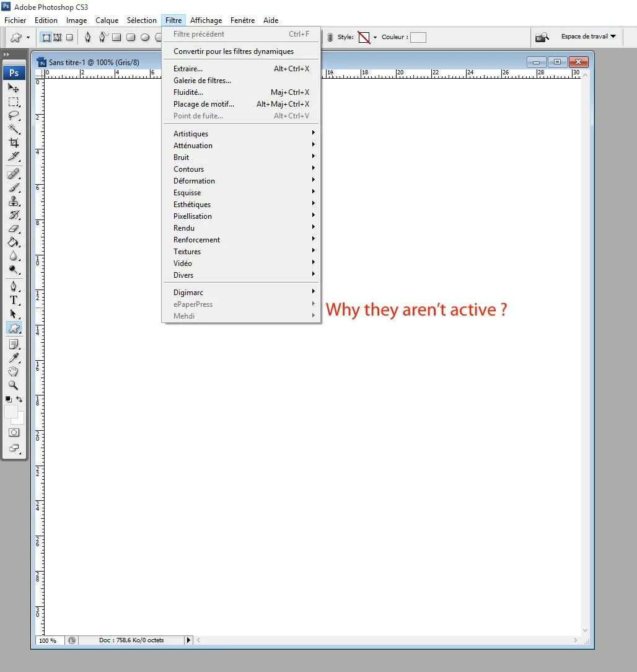Select the Brush tool
The width and height of the screenshot is (637, 672).
pyautogui.click(x=14, y=187)
